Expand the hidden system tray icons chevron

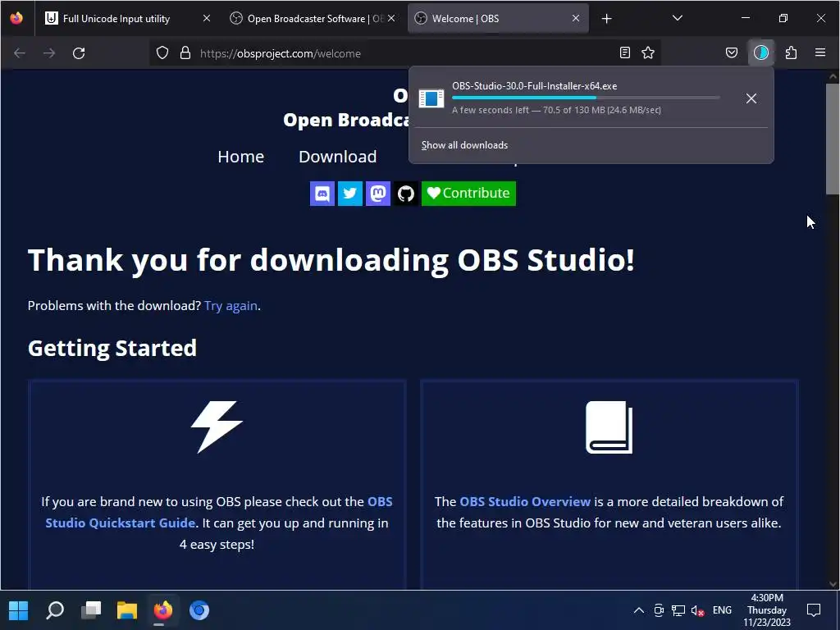click(638, 610)
